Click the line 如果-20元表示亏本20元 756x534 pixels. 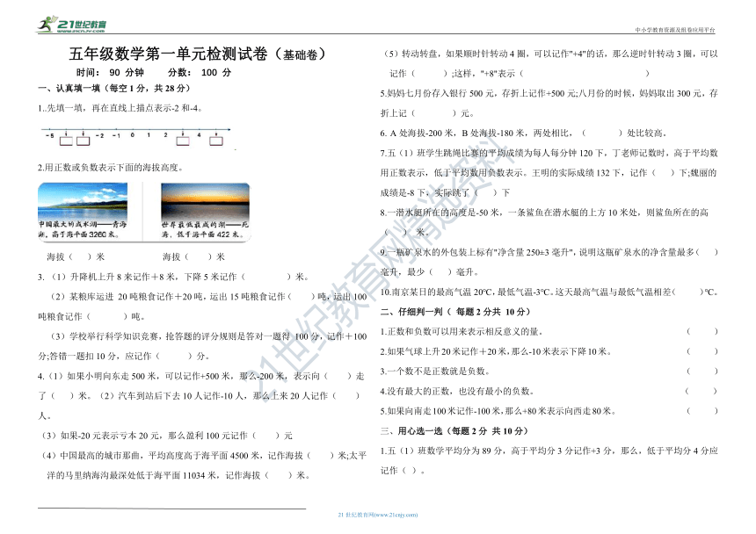click(x=167, y=436)
